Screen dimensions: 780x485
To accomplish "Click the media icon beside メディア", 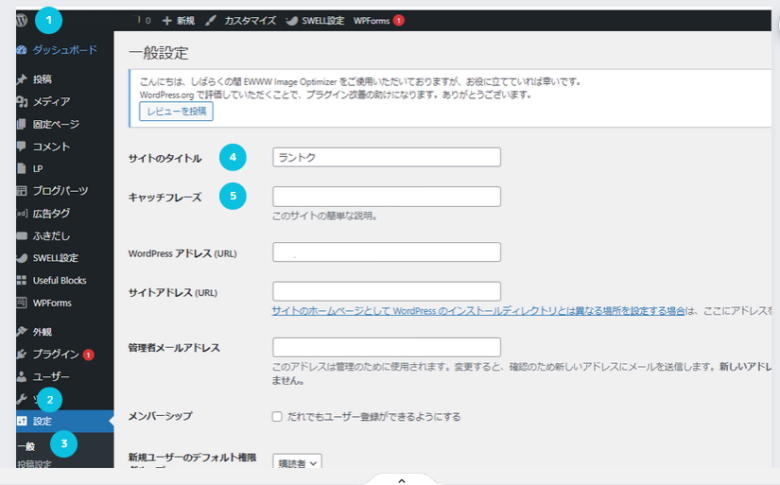I will click(x=21, y=101).
